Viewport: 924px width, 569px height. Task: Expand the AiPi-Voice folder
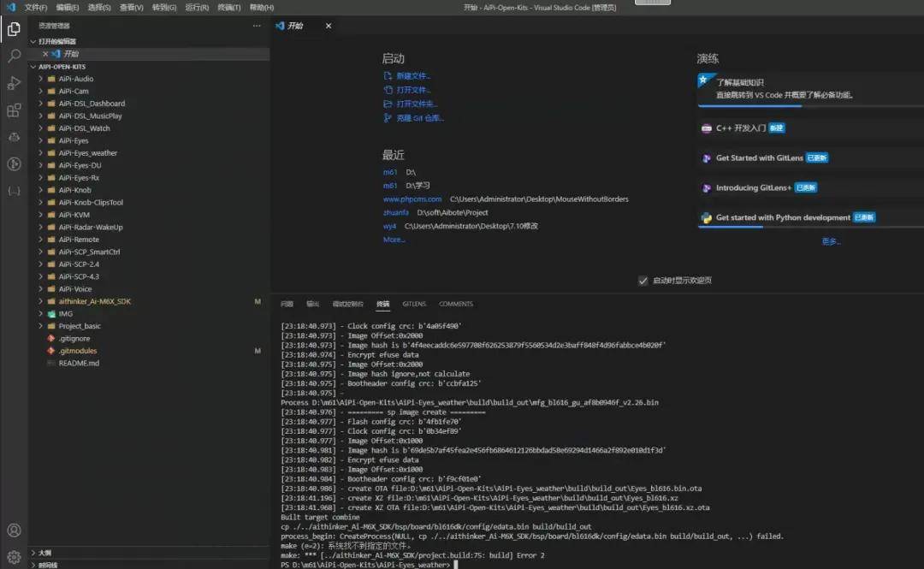[x=41, y=289]
